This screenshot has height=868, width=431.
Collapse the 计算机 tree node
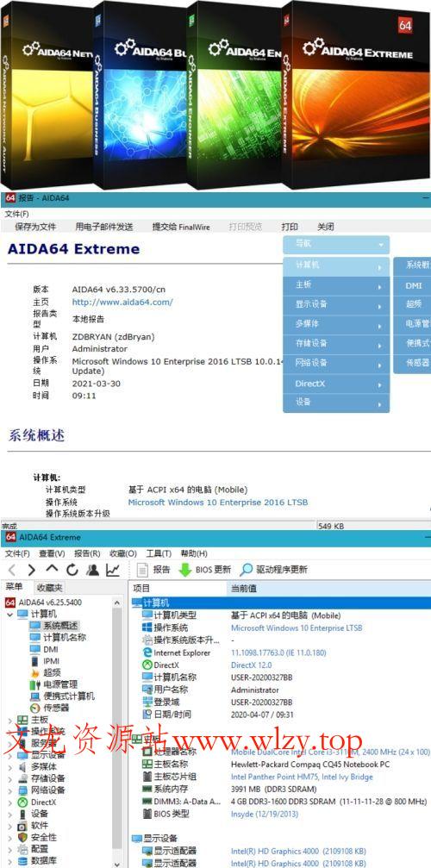tap(10, 614)
